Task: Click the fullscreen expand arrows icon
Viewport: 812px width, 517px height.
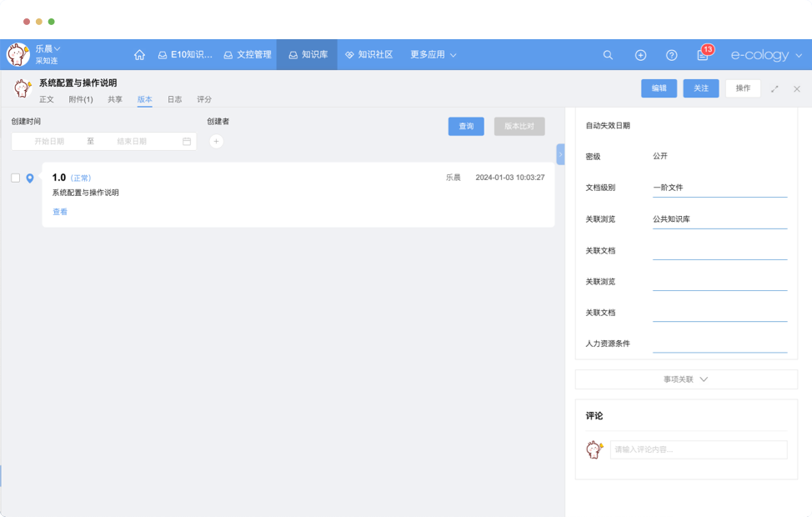Action: coord(774,88)
